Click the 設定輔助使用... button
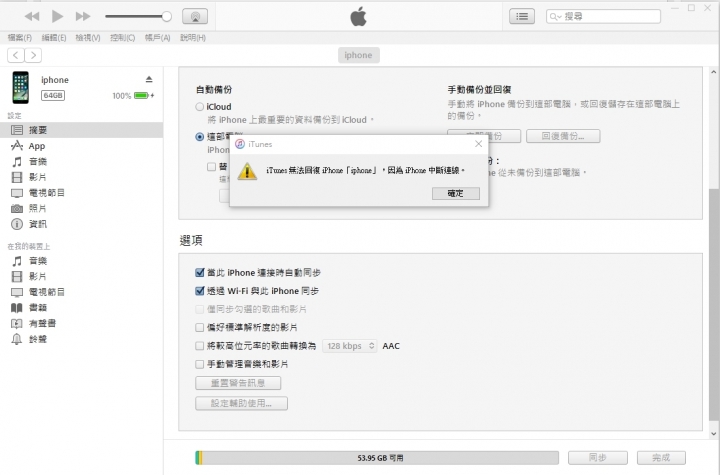The image size is (720, 475). [x=242, y=403]
